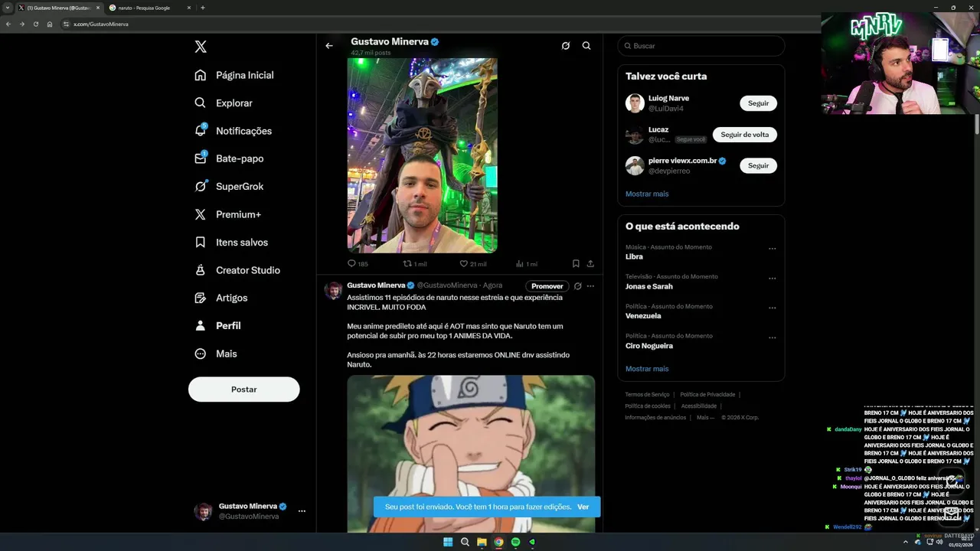Viewport: 980px width, 551px height.
Task: Open more options on Naruto post
Action: (x=590, y=286)
